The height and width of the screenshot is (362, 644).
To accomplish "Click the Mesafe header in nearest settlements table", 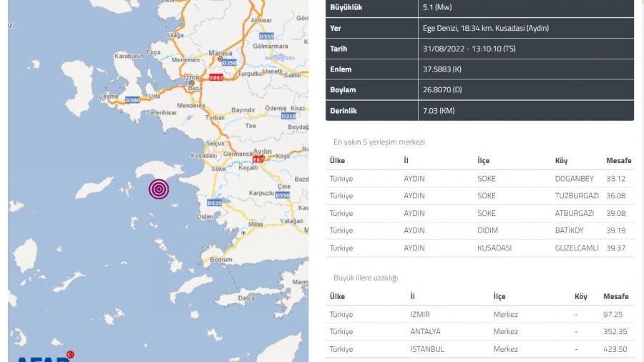I will pyautogui.click(x=618, y=160).
